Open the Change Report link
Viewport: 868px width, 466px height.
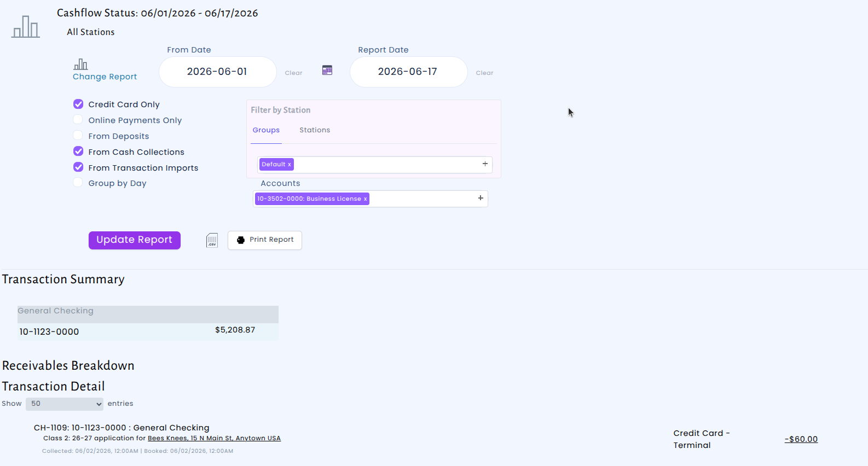click(105, 77)
